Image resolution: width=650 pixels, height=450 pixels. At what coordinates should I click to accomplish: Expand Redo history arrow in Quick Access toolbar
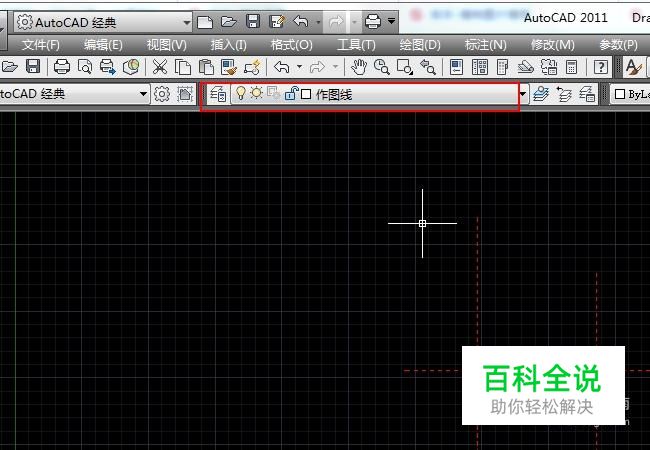click(354, 21)
